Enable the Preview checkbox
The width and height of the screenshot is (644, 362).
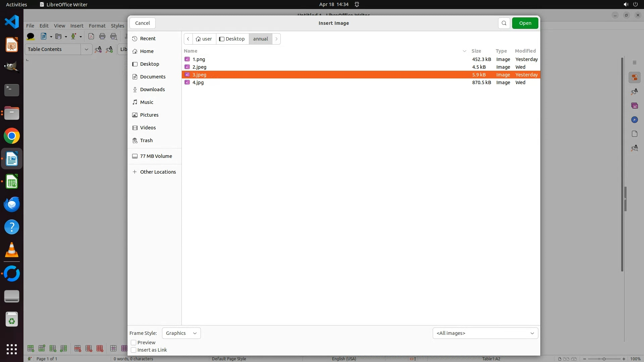pyautogui.click(x=133, y=343)
